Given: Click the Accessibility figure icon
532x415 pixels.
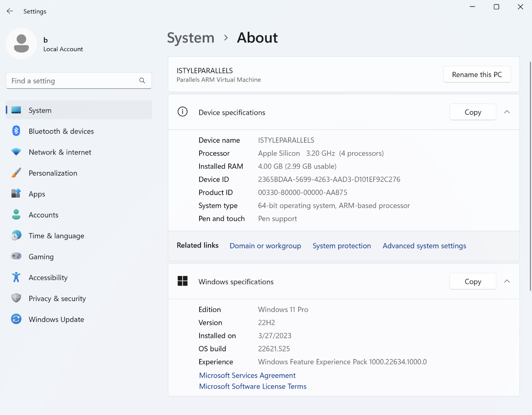Looking at the screenshot, I should coord(16,277).
